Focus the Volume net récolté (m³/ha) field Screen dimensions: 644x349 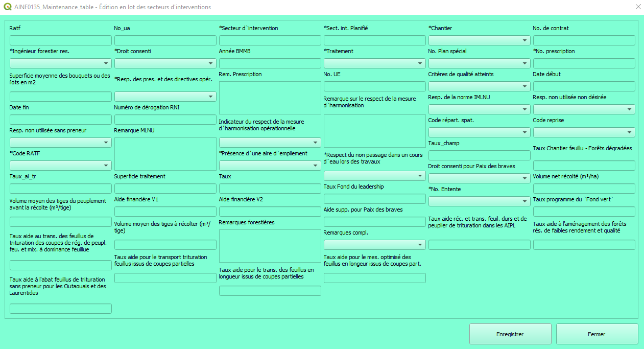(x=584, y=189)
